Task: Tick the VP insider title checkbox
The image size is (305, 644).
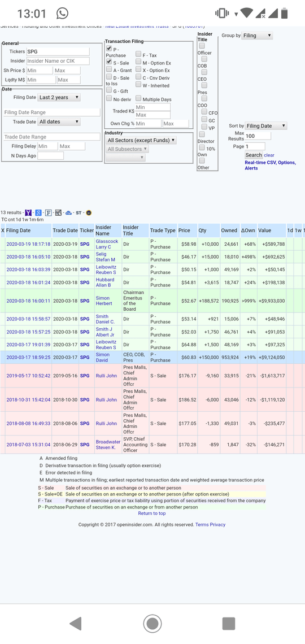Action: 204,127
